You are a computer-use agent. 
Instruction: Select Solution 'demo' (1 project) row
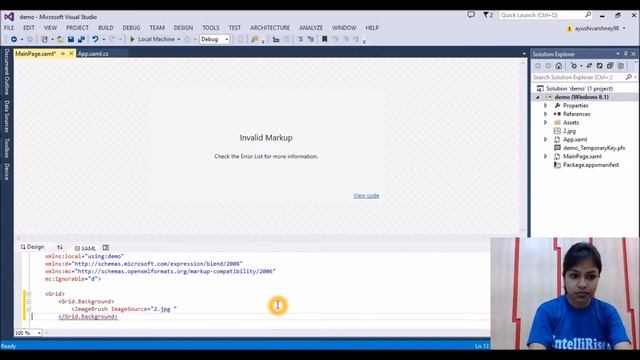[x=579, y=89]
